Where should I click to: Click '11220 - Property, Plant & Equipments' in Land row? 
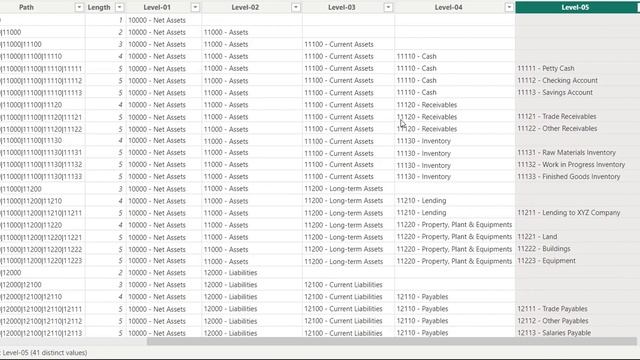[454, 237]
